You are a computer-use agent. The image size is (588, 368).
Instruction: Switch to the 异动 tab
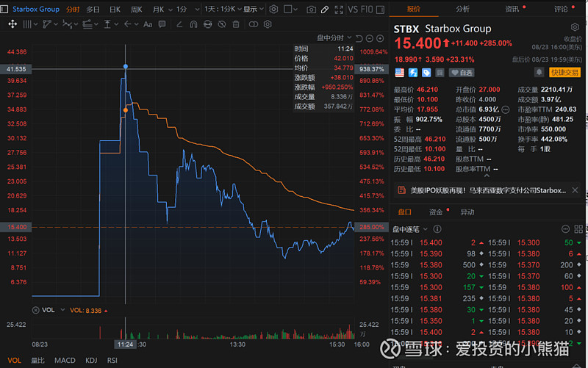coord(467,212)
